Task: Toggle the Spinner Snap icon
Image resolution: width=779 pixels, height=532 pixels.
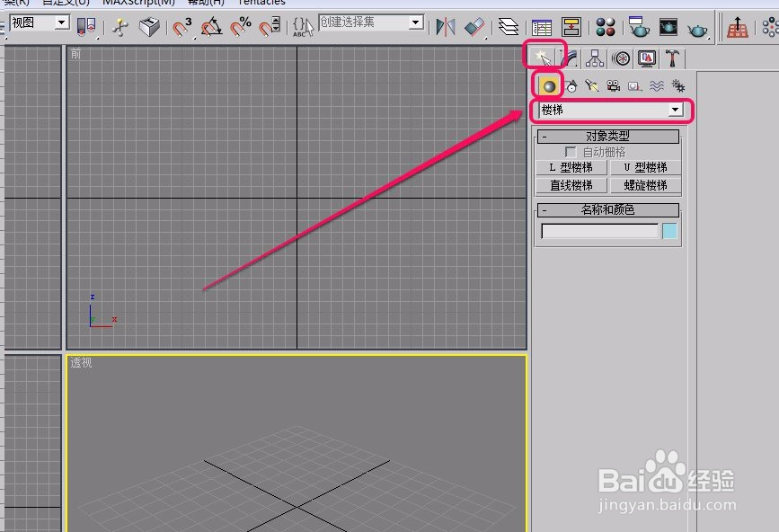Action: pos(270,27)
